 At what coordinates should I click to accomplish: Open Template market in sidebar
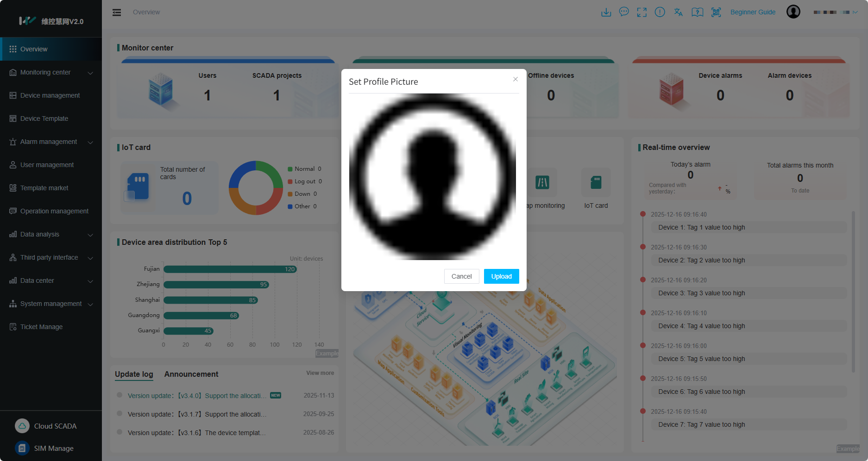point(51,188)
